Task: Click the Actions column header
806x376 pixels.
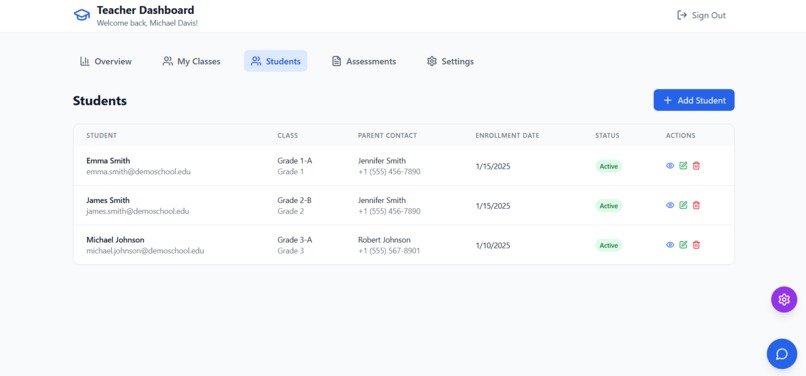Action: pyautogui.click(x=681, y=136)
